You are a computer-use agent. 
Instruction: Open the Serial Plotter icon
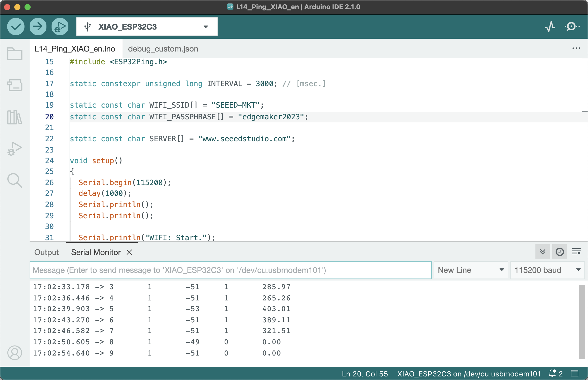(550, 27)
